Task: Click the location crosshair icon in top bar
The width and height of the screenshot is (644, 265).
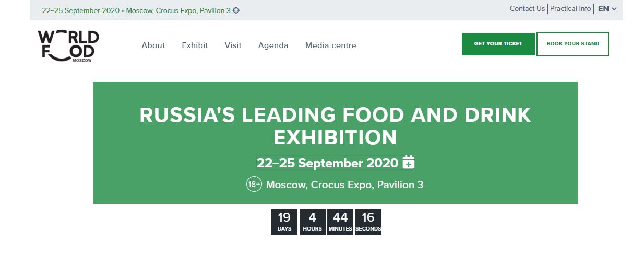Action: tap(236, 10)
